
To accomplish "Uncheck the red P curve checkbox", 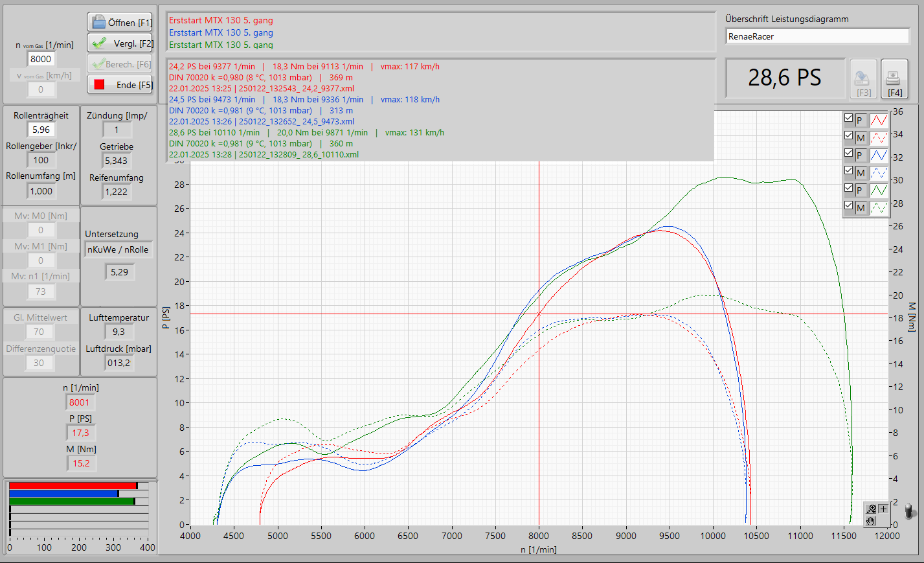I will 848,119.
